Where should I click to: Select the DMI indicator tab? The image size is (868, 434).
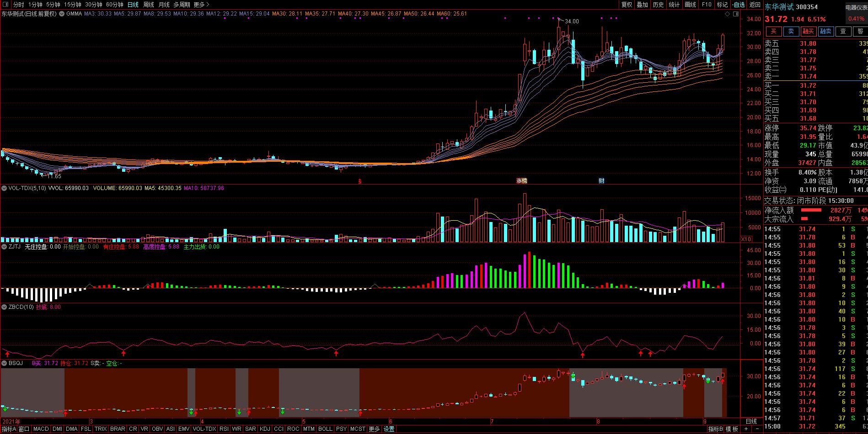[57, 429]
